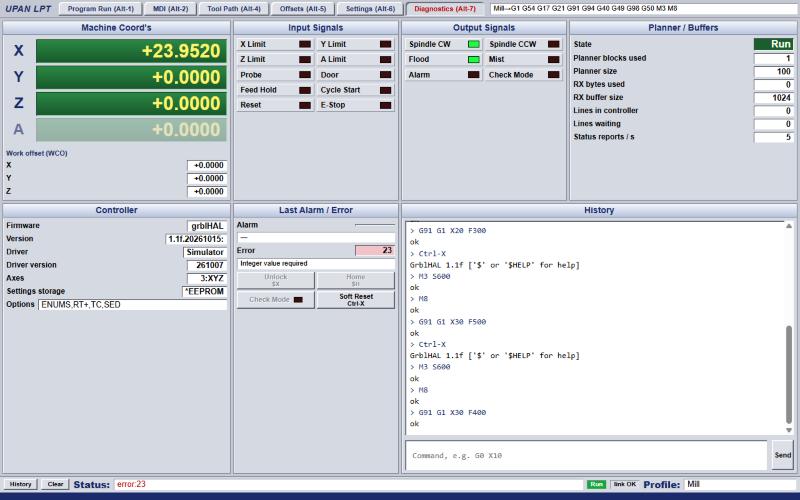Open the Settings tab
800x500 pixels.
pyautogui.click(x=370, y=9)
